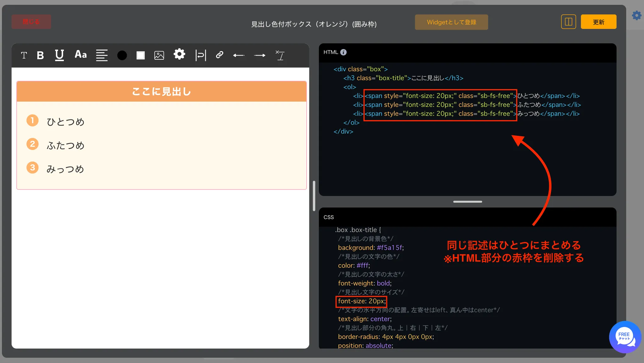Click the left arrow undo icon

point(239,55)
